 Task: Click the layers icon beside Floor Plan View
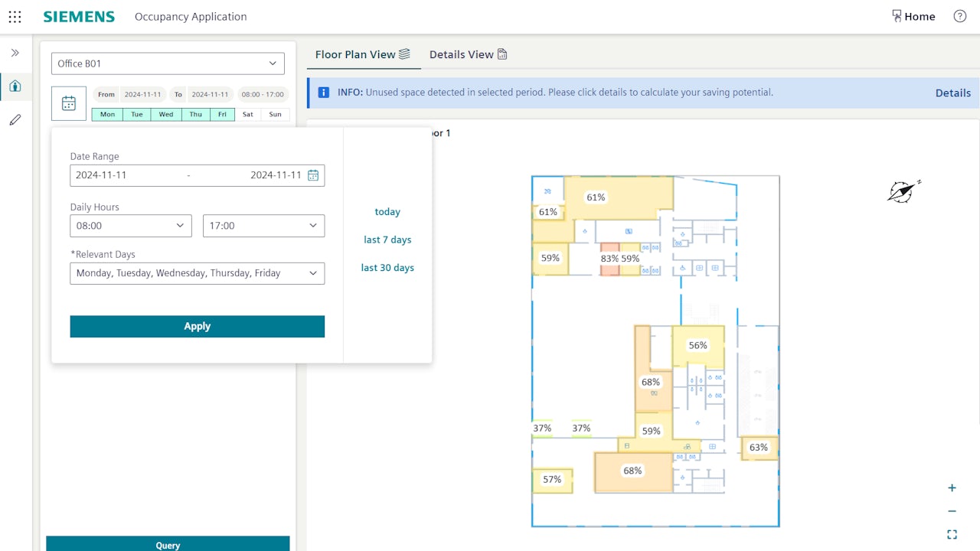coord(404,54)
